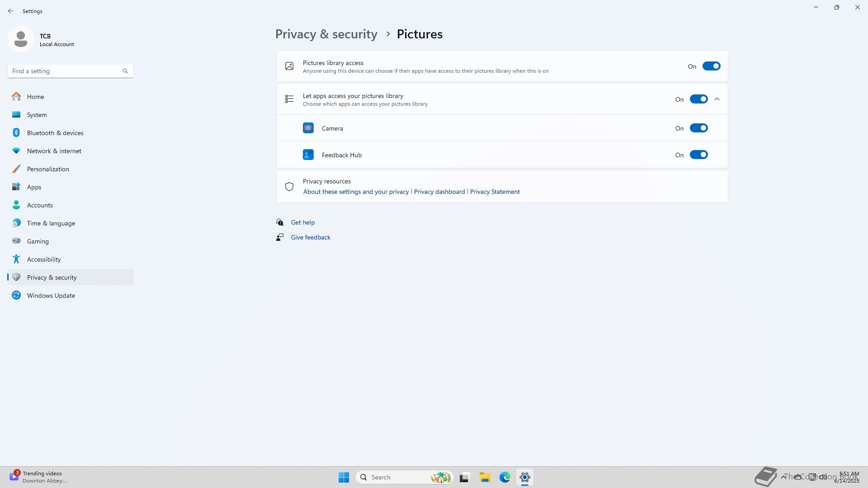Viewport: 868px width, 488px height.
Task: Open File Explorer from the taskbar
Action: [485, 477]
